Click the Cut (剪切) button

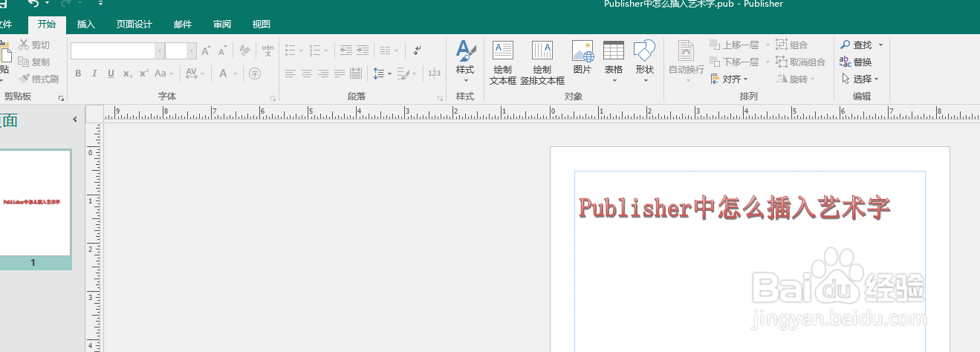pos(34,45)
